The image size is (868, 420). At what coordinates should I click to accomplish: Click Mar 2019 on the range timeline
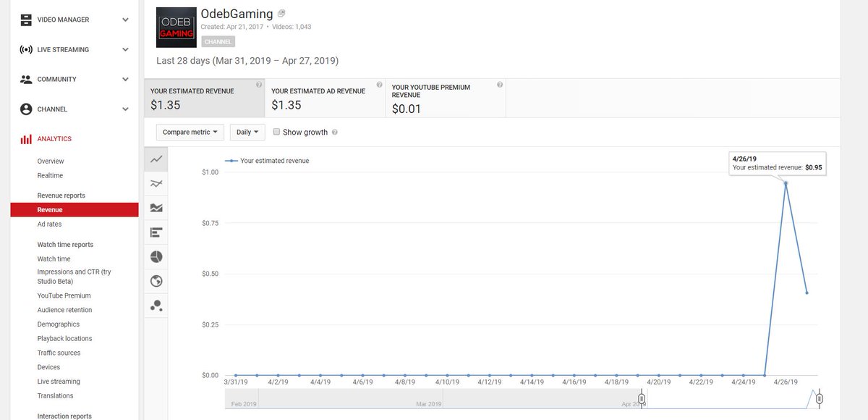point(428,404)
